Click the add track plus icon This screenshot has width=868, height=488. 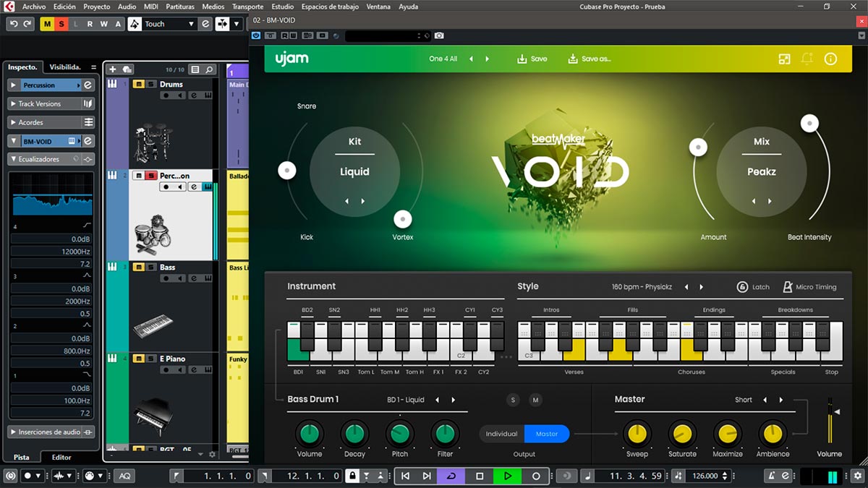tap(112, 69)
